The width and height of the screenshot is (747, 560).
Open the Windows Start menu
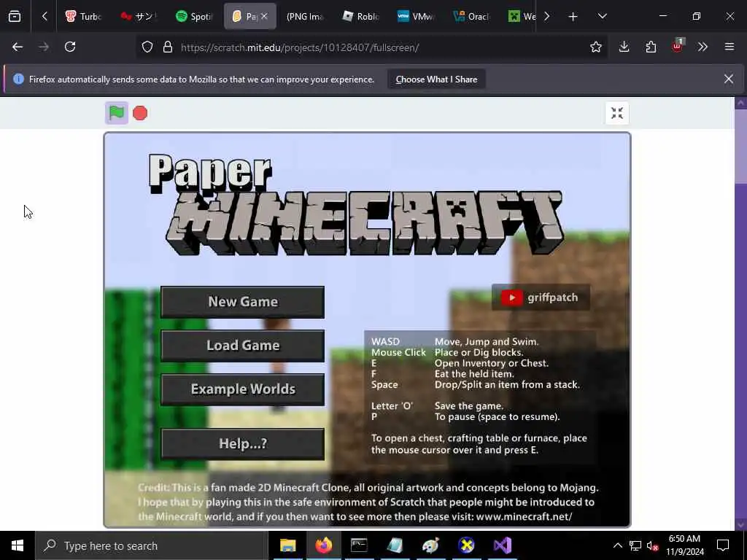pos(18,545)
